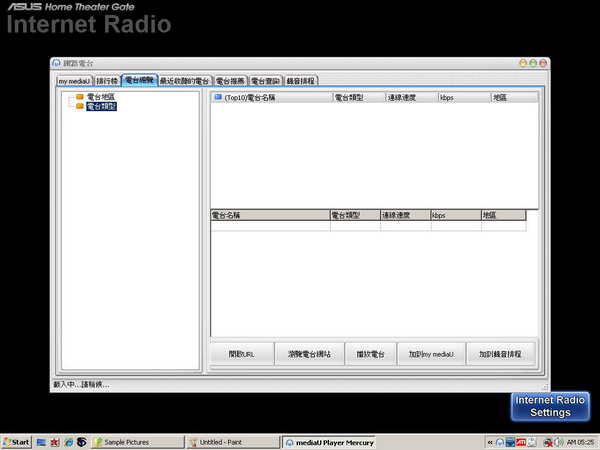Image resolution: width=600 pixels, height=450 pixels.
Task: Click the 加到my mediaU button
Action: (431, 354)
